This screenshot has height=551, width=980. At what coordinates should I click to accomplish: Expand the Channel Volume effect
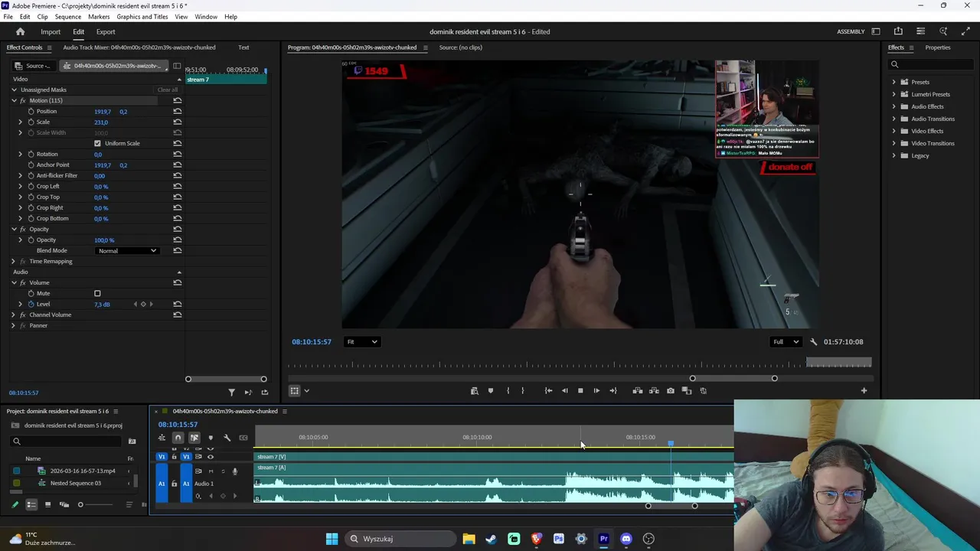click(x=13, y=315)
